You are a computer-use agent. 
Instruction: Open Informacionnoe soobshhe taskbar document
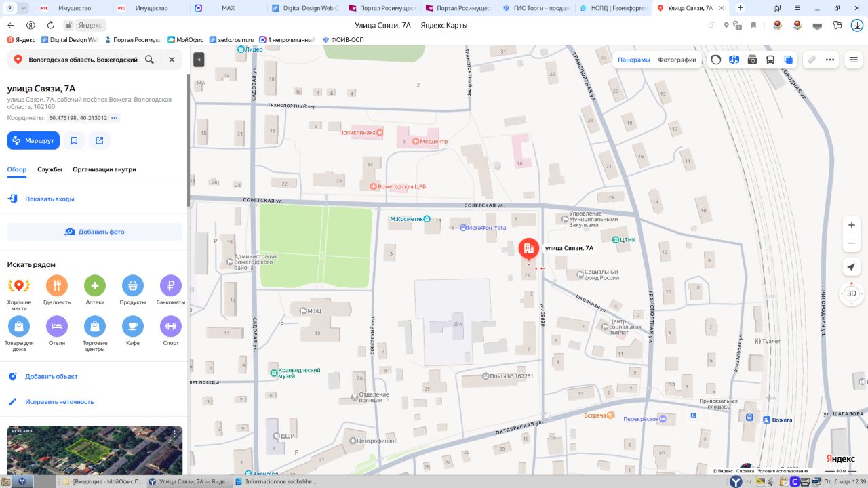(x=276, y=481)
